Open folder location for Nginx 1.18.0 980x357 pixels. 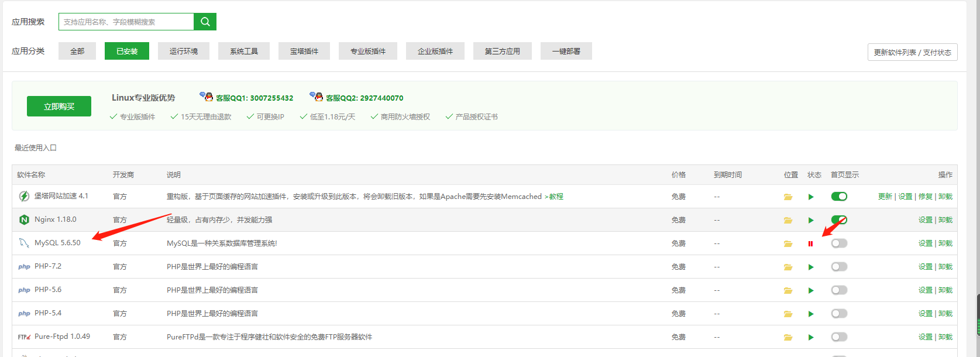[x=788, y=220]
